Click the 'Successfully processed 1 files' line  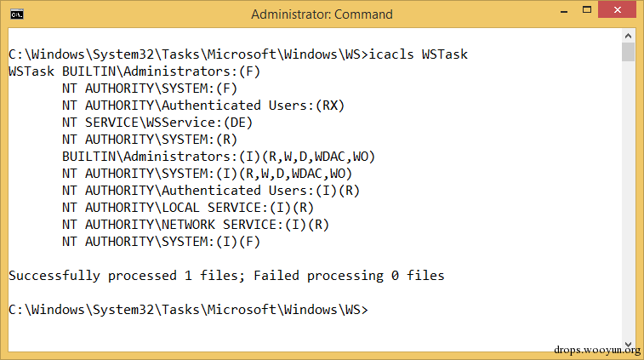pyautogui.click(x=226, y=276)
